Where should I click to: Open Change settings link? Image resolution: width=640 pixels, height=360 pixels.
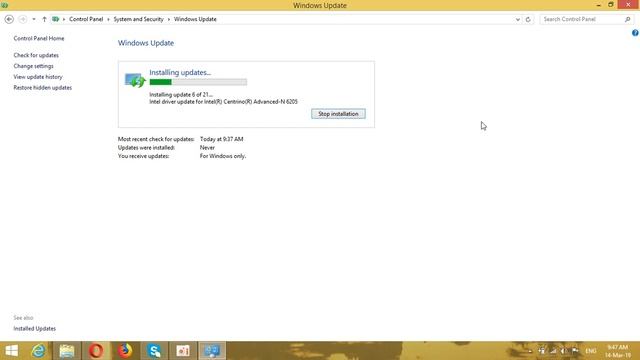[x=33, y=66]
